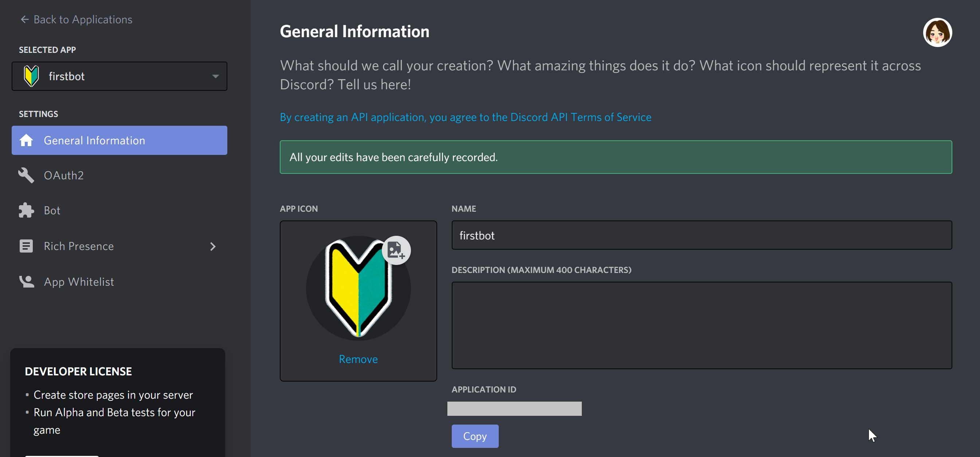Open the firstbot selected app dropdown
Viewport: 980px width, 457px height.
point(215,77)
